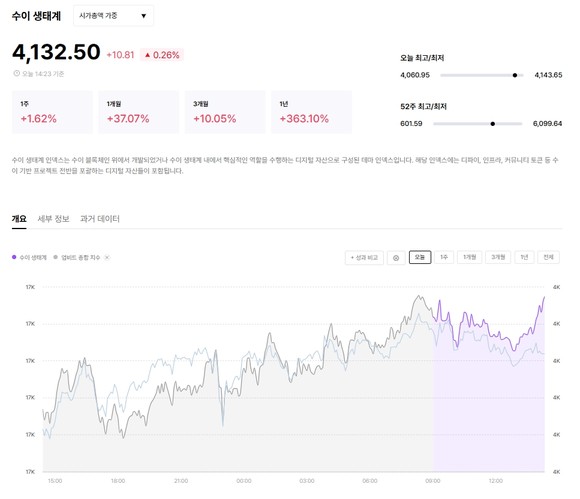580x499 pixels.
Task: Click the circular reset icon beside 성과 비교
Action: click(396, 258)
